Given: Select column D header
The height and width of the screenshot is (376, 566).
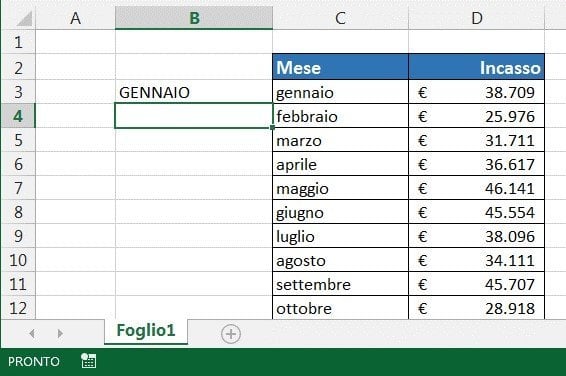Looking at the screenshot, I should (476, 18).
